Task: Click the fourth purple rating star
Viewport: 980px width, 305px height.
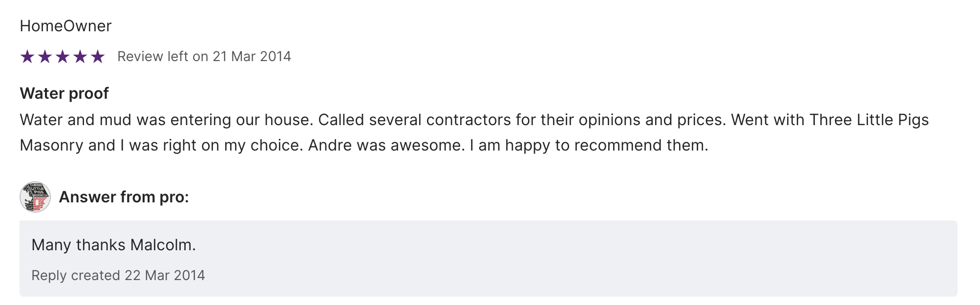Action: point(80,57)
